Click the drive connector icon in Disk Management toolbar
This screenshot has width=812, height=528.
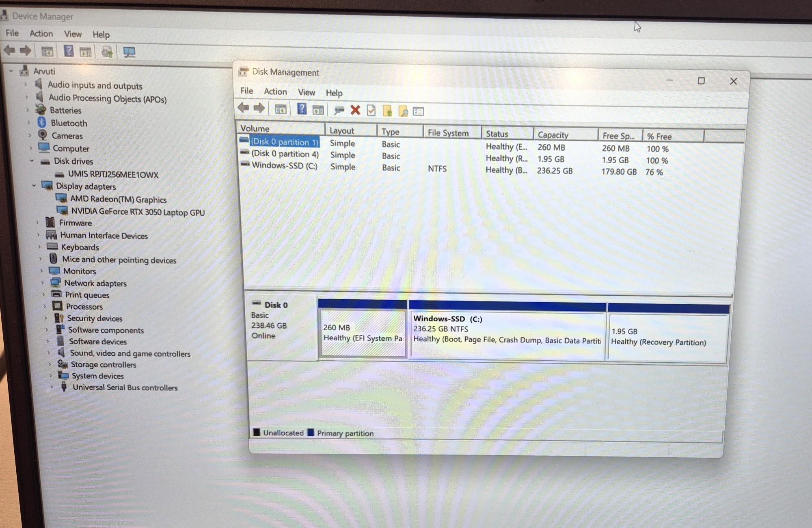pos(339,110)
